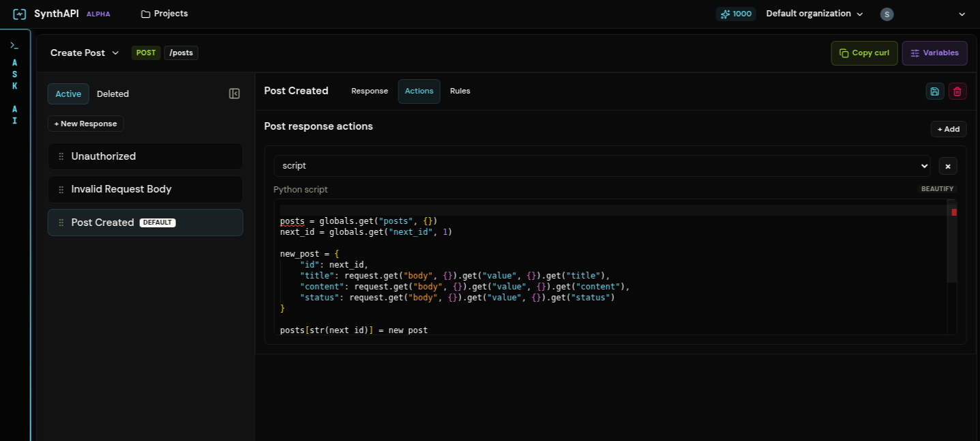Click the save icon for Post Created
Image resolution: width=980 pixels, height=441 pixels.
(x=935, y=91)
